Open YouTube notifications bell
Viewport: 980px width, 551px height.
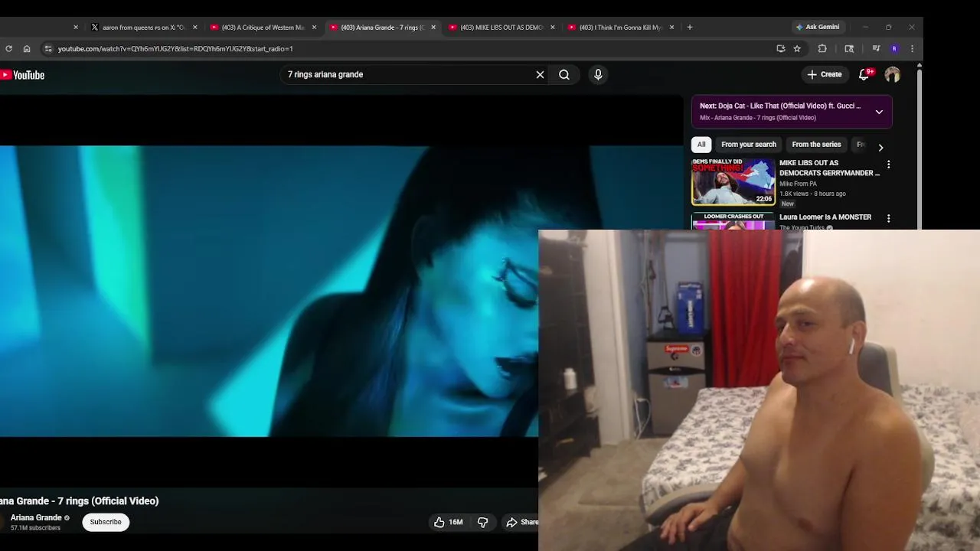tap(864, 74)
